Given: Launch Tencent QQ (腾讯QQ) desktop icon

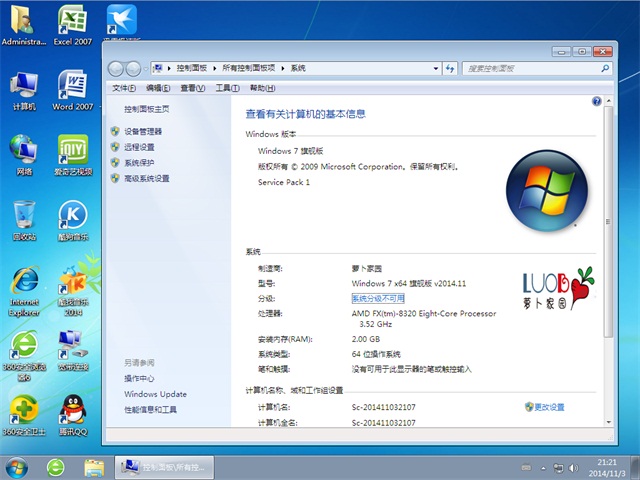Looking at the screenshot, I should pos(71,411).
